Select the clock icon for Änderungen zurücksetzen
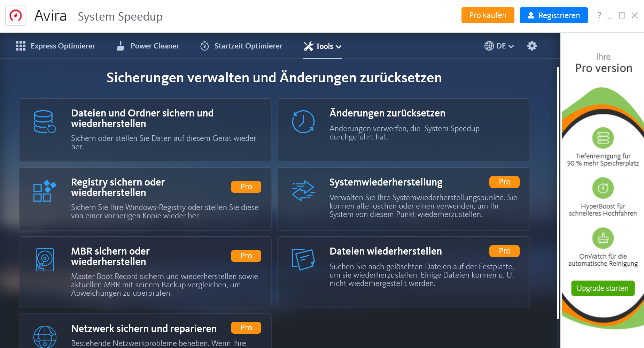644x348 pixels. coord(303,122)
